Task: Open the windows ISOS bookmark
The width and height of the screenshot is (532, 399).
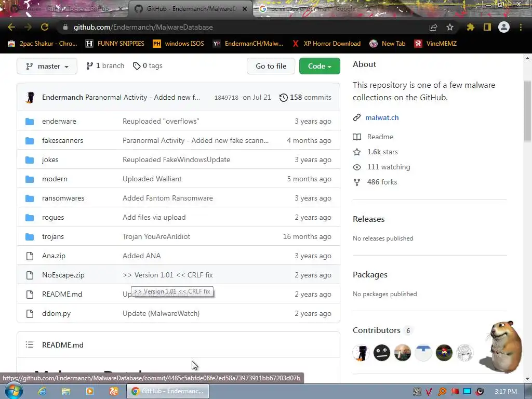Action: click(x=179, y=44)
